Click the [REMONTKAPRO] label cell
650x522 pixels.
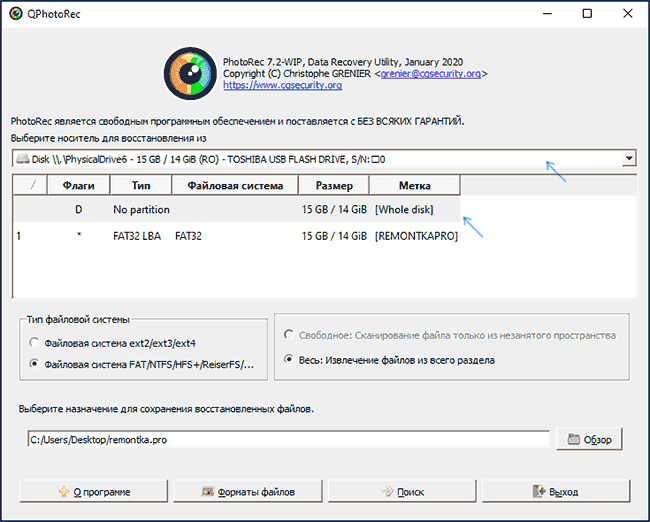click(416, 236)
